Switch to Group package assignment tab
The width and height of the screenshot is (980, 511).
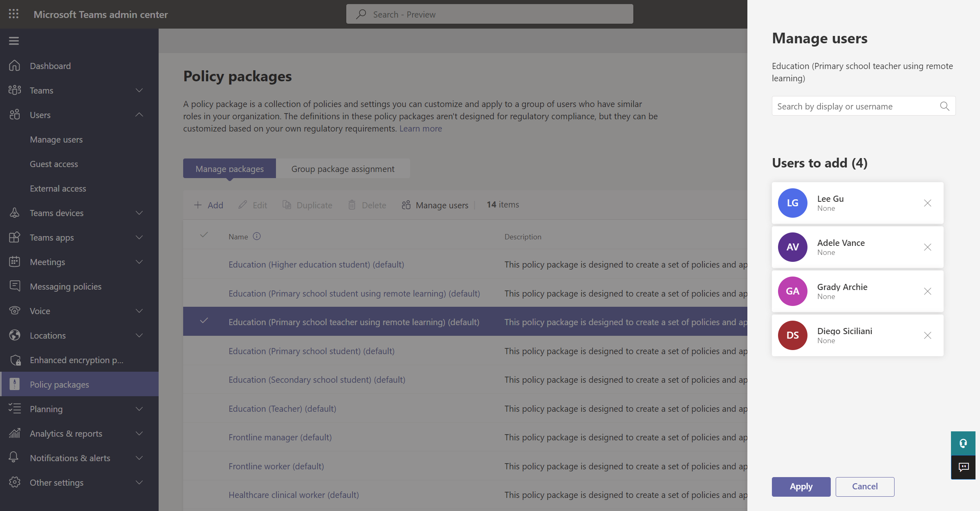pyautogui.click(x=343, y=169)
